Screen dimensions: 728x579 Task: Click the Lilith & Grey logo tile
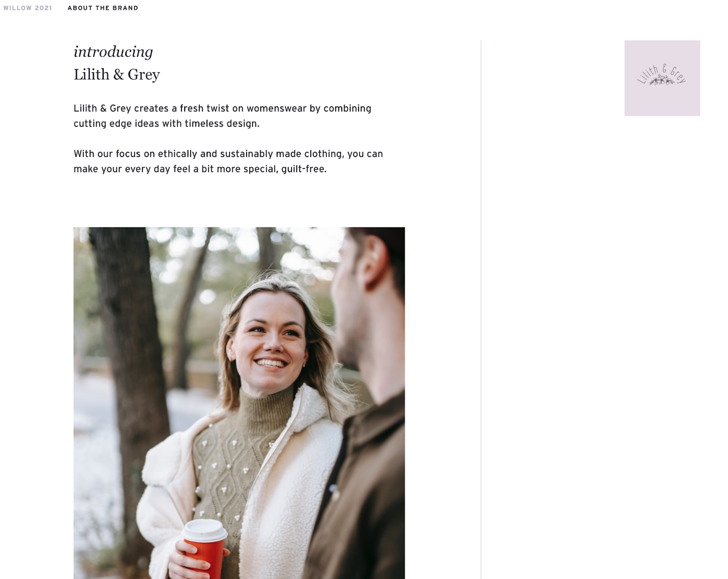click(x=662, y=78)
